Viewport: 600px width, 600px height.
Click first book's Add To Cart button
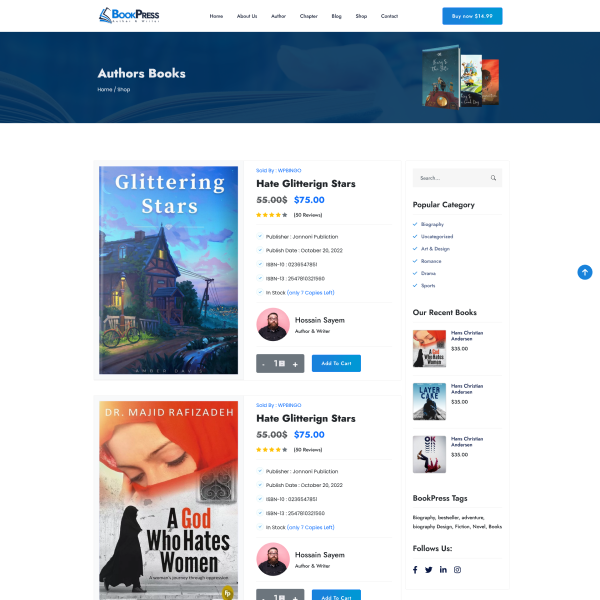click(x=336, y=364)
